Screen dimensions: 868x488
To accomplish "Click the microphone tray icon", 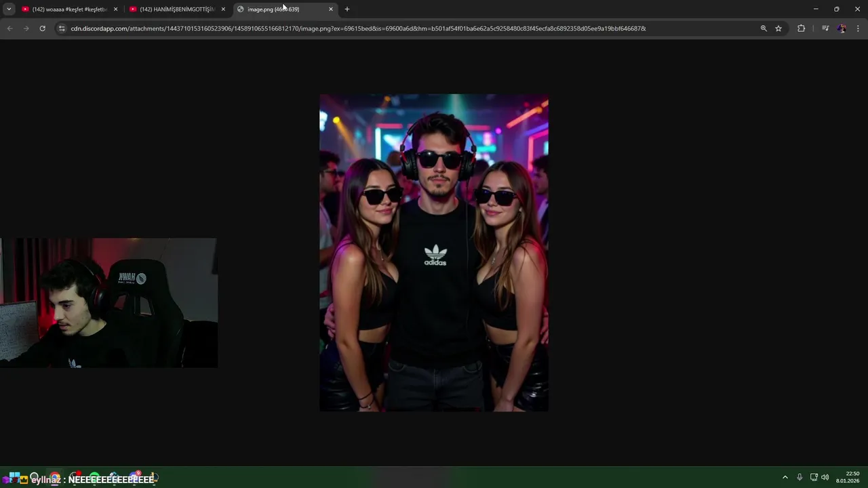I will (800, 477).
